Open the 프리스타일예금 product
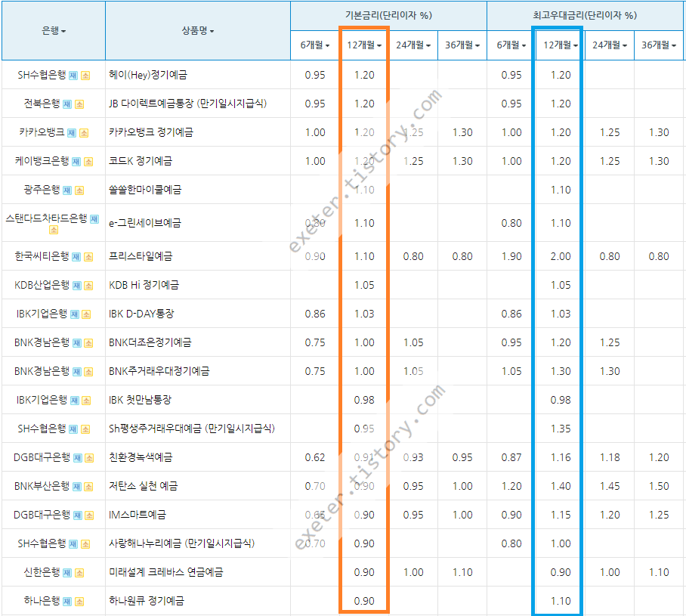Viewport: 686px width, 616px height. point(141,256)
